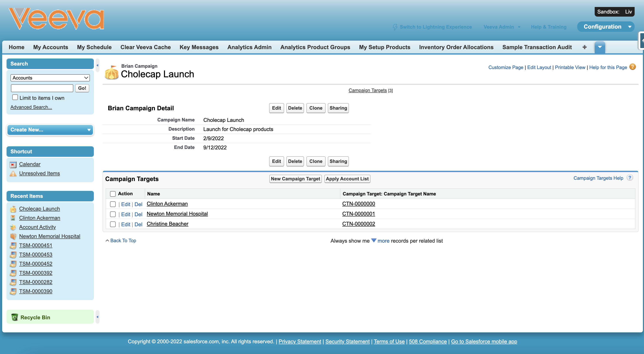Click the Recycle Bin icon

click(15, 317)
